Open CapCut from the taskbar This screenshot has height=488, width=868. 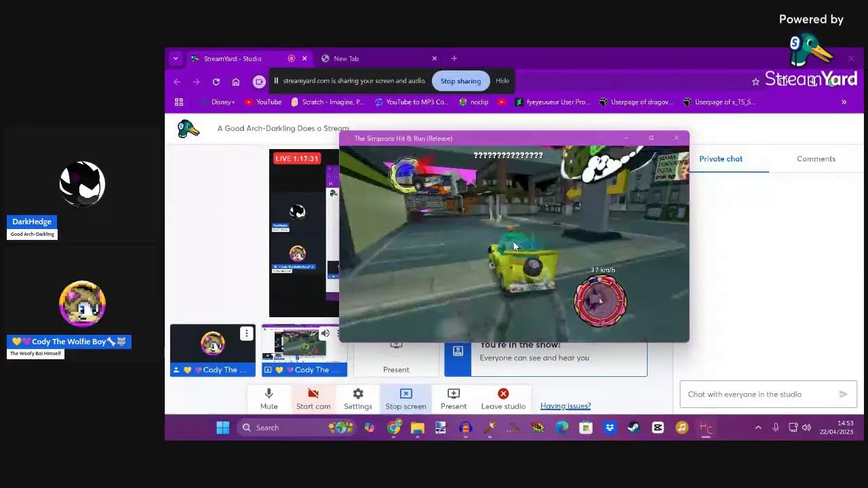658,428
